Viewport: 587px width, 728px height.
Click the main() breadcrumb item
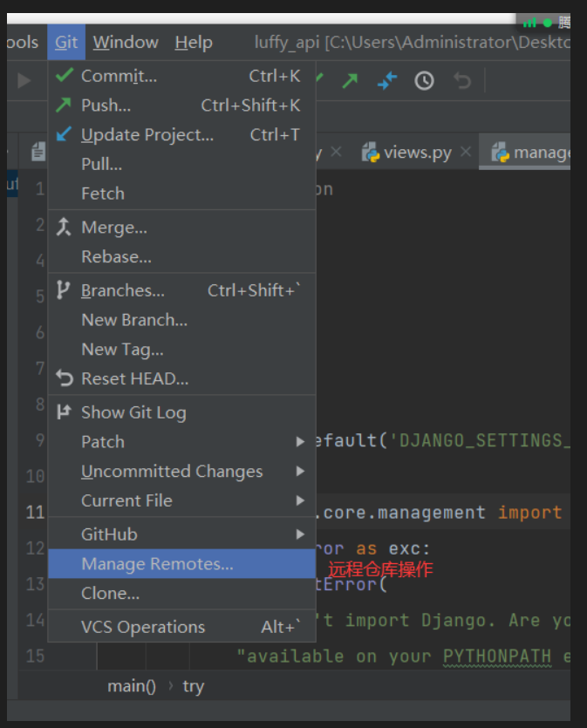[x=131, y=686]
